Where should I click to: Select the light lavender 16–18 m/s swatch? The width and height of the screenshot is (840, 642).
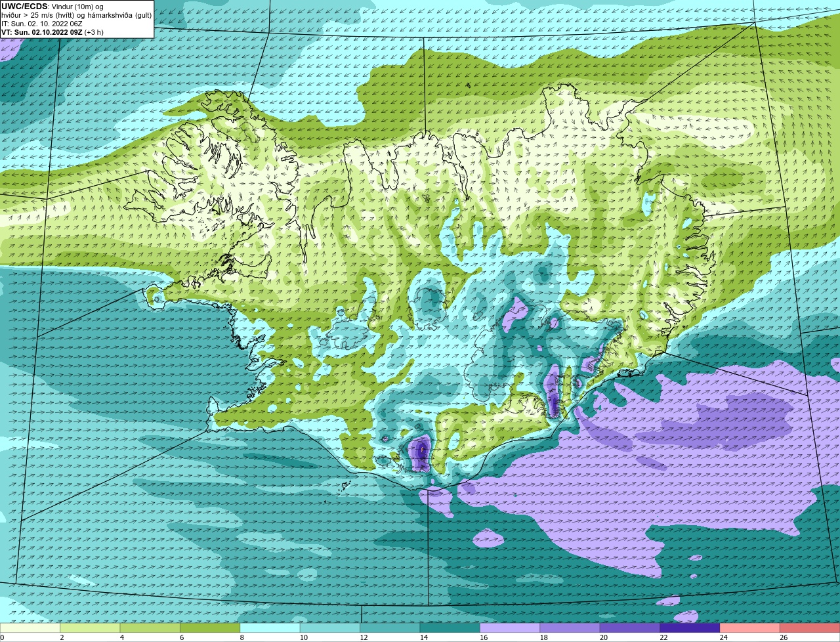pos(510,628)
